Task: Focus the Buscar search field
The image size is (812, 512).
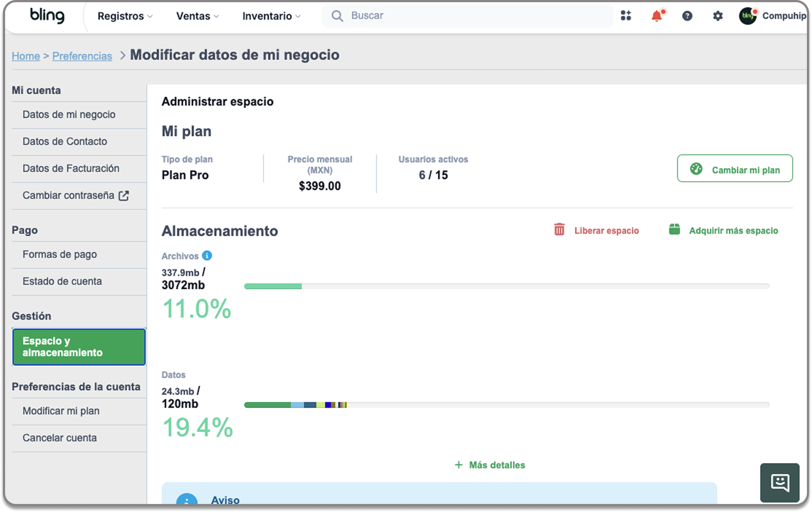Action: 468,16
